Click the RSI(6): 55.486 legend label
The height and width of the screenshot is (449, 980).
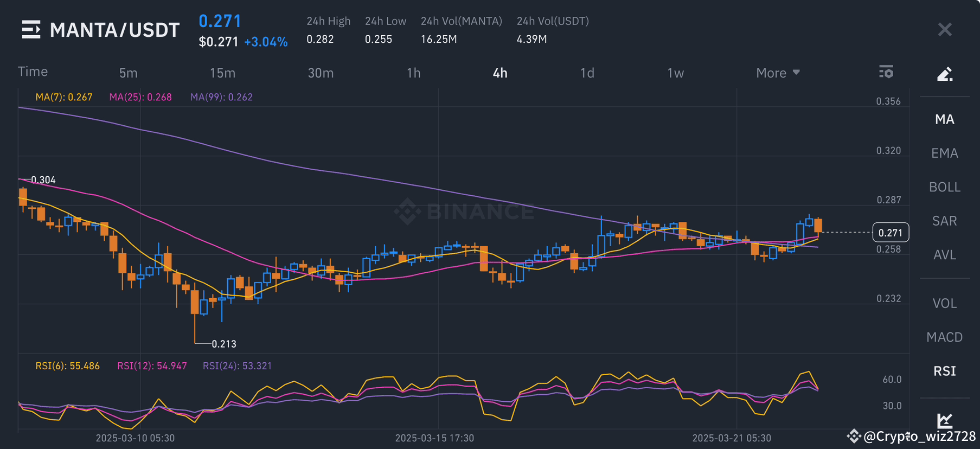pos(68,366)
